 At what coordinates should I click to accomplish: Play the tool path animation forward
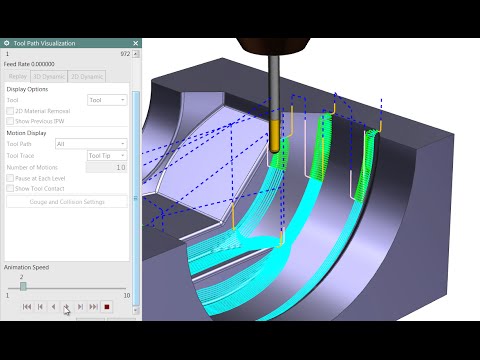click(67, 307)
